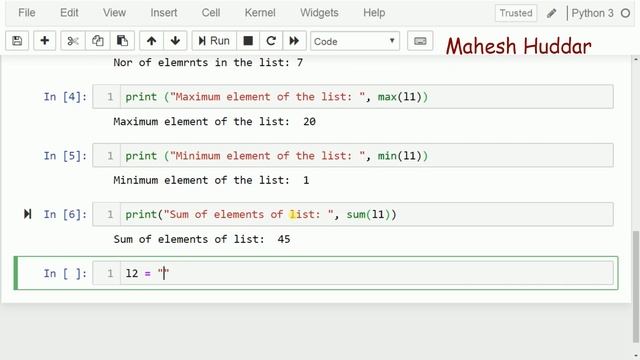Open the Widgets menu

pos(319,13)
